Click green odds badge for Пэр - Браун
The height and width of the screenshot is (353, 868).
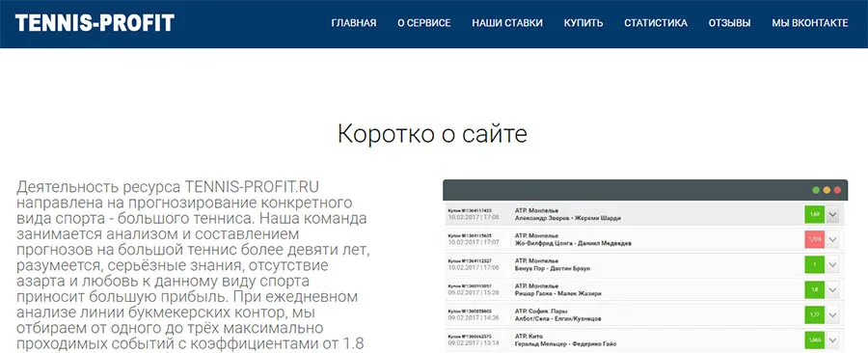coord(814,264)
